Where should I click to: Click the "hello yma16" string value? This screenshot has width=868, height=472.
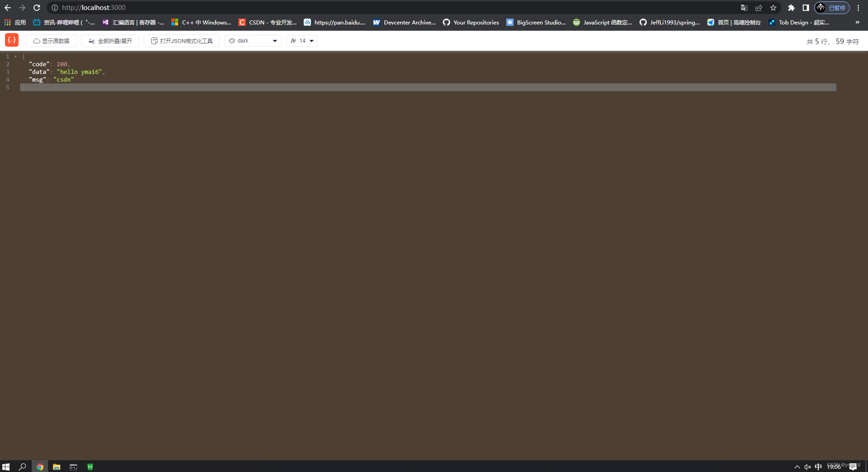[x=79, y=72]
